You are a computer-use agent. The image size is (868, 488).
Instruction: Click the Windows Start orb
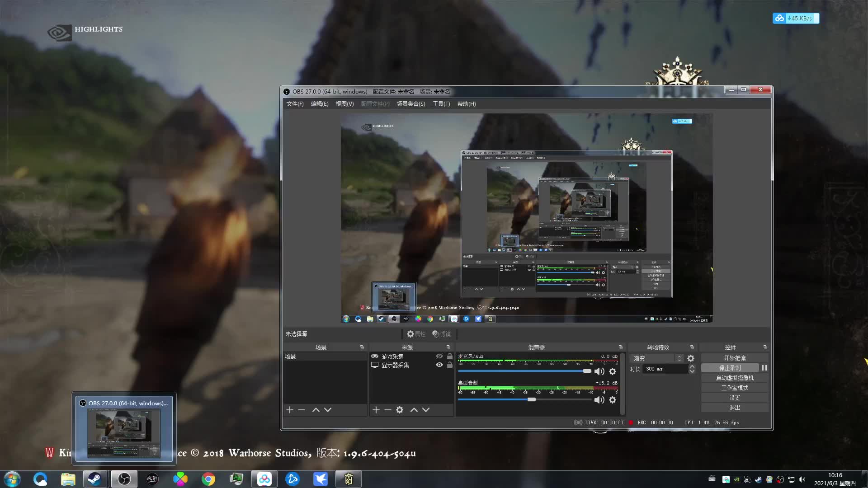12,479
